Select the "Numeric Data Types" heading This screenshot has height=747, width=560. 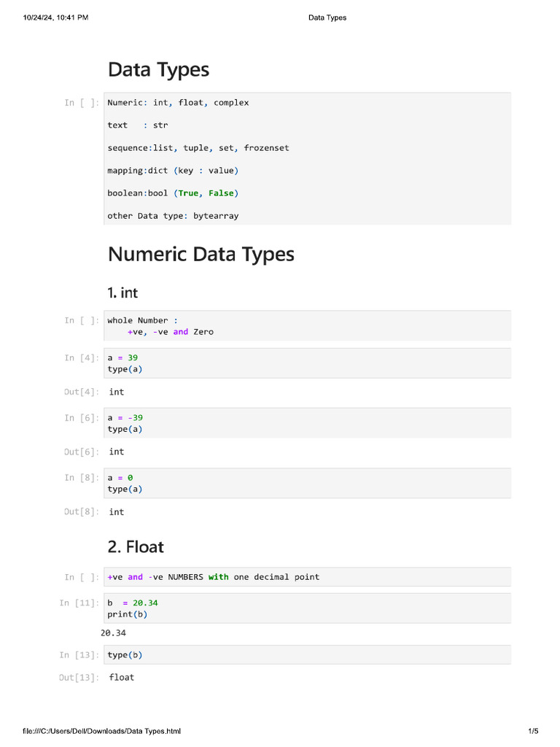[201, 255]
